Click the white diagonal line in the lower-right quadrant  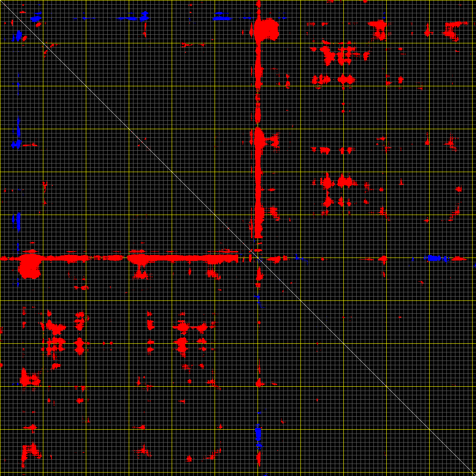(x=365, y=365)
